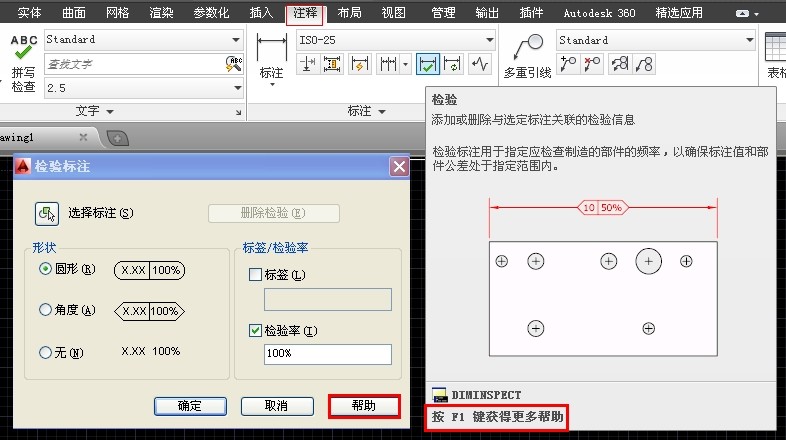Open the multileader style Standard dropdown
Screen dimensions: 786x440
click(749, 40)
